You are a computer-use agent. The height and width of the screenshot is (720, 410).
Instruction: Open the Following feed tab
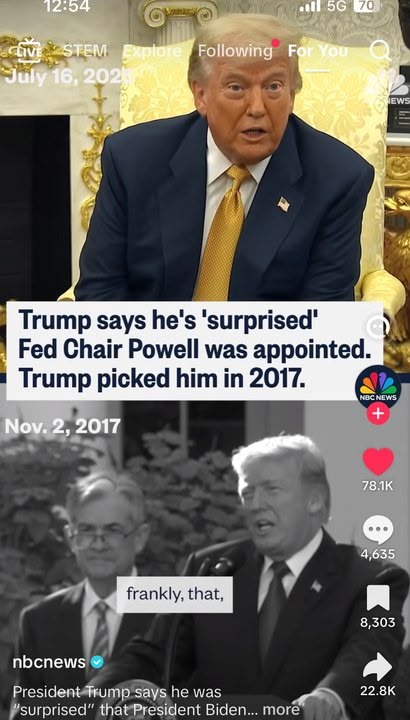pos(236,51)
